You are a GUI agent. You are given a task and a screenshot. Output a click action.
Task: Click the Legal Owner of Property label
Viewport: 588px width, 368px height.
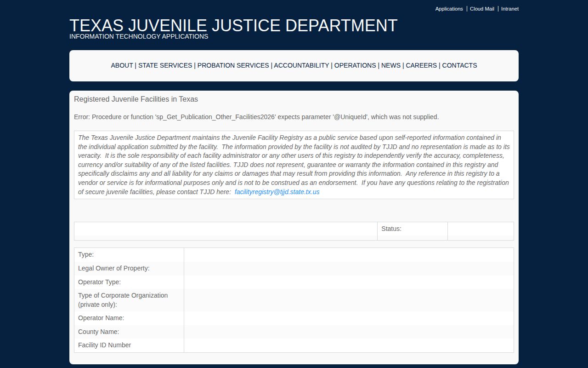114,268
